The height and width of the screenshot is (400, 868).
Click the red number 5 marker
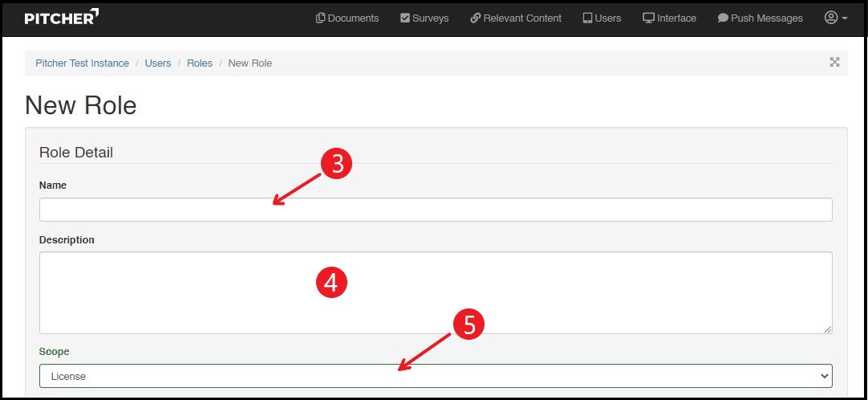click(469, 324)
